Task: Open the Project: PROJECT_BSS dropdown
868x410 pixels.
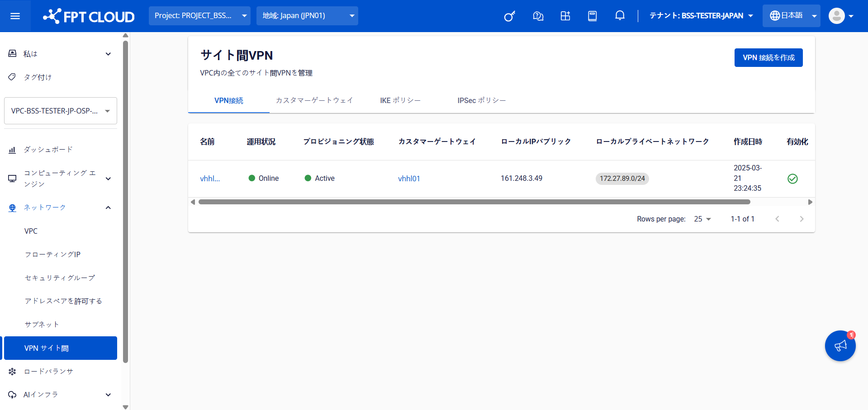Action: (199, 16)
